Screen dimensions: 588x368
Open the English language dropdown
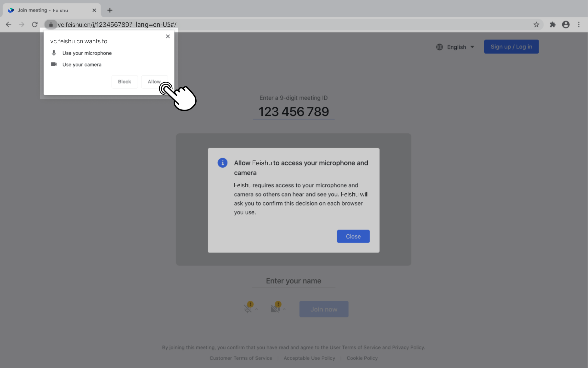click(457, 47)
